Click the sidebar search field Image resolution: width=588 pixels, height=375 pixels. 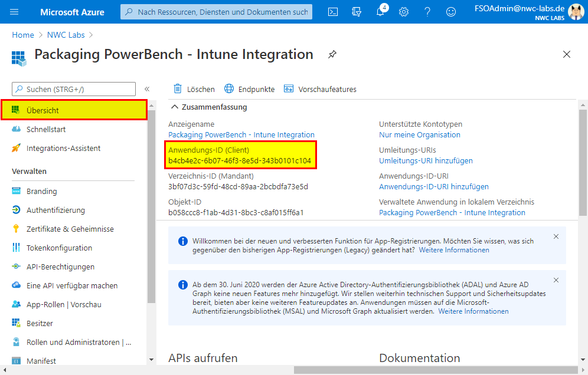point(74,89)
